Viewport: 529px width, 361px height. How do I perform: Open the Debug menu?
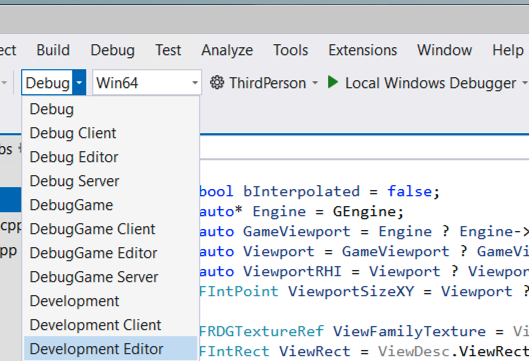112,50
